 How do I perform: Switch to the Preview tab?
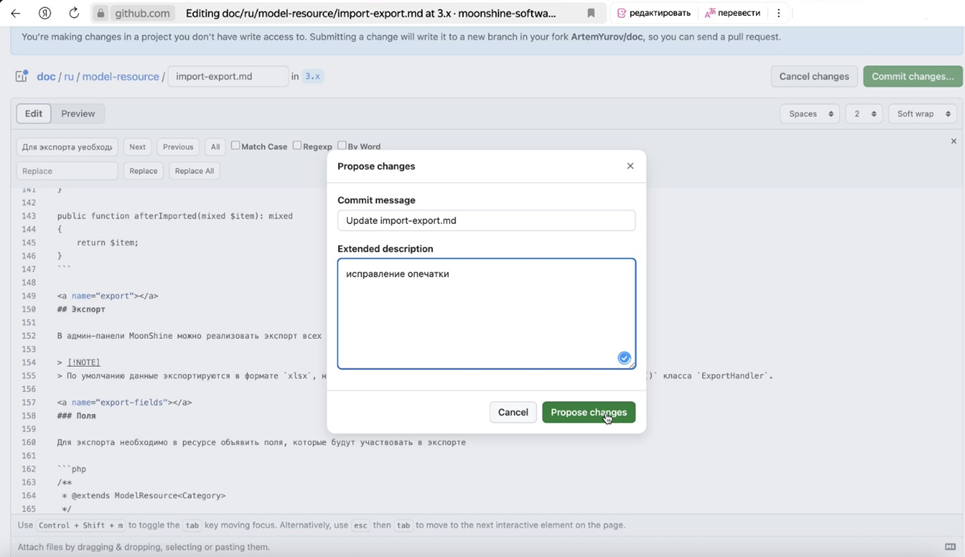tap(78, 113)
